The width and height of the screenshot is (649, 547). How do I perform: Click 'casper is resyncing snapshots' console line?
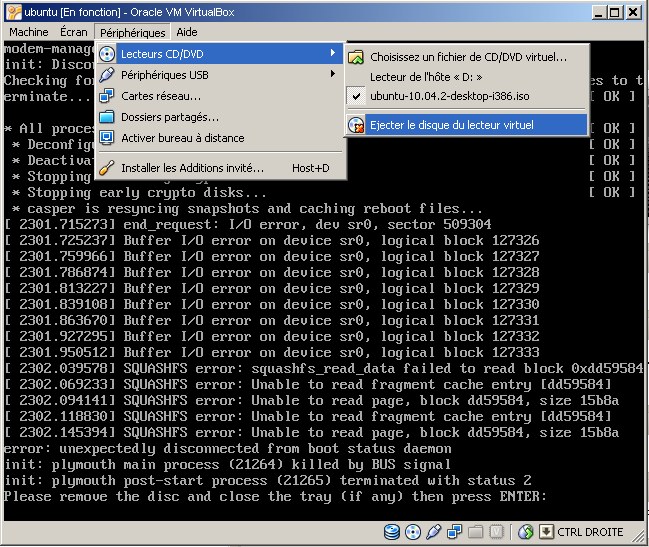[247, 209]
